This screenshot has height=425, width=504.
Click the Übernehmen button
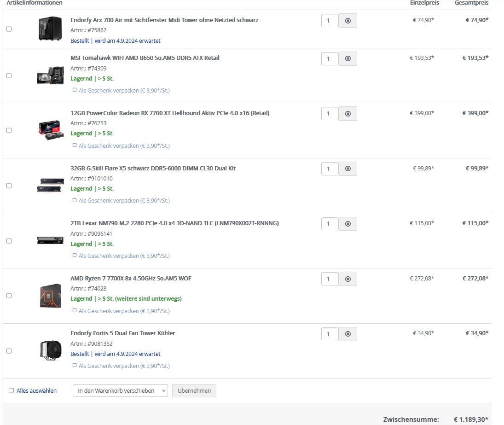(x=194, y=390)
